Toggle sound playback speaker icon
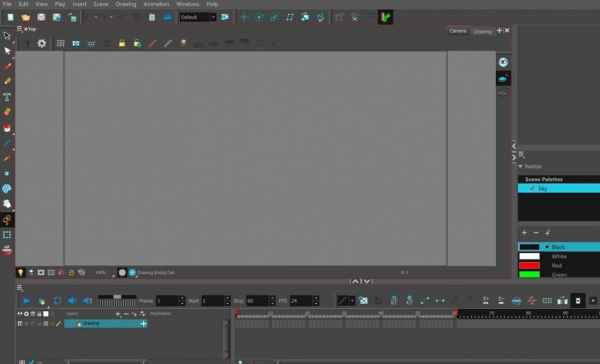This screenshot has height=364, width=600. click(x=72, y=301)
